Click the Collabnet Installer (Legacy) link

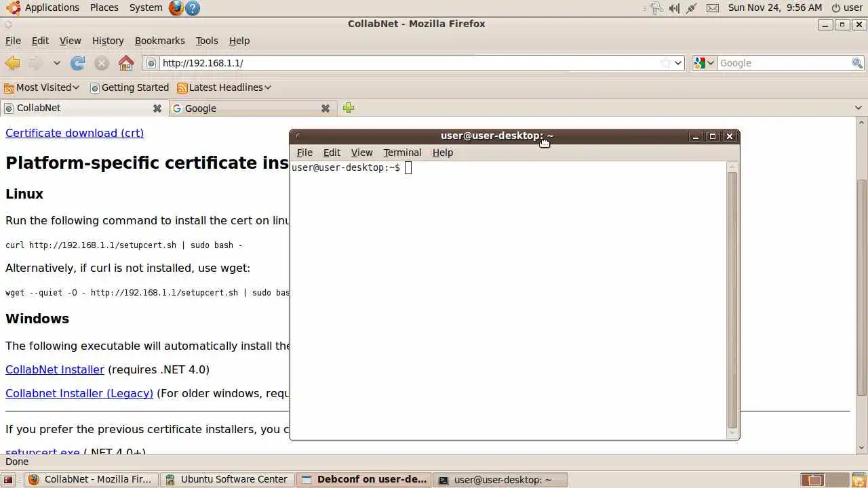[79, 393]
